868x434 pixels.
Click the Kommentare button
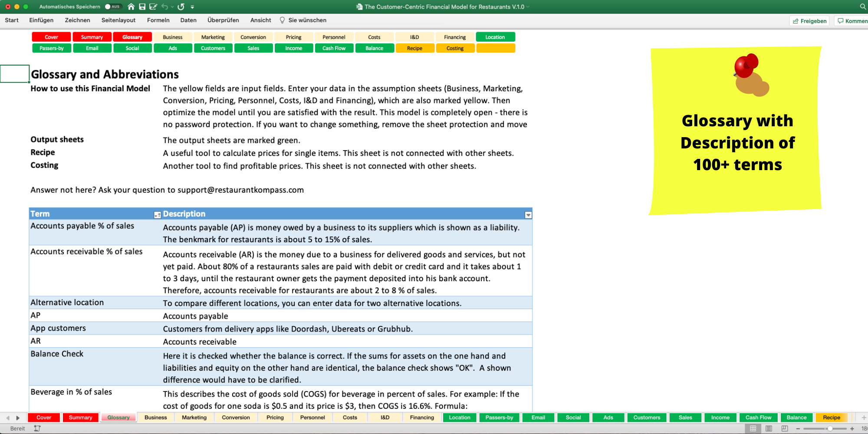pyautogui.click(x=852, y=21)
